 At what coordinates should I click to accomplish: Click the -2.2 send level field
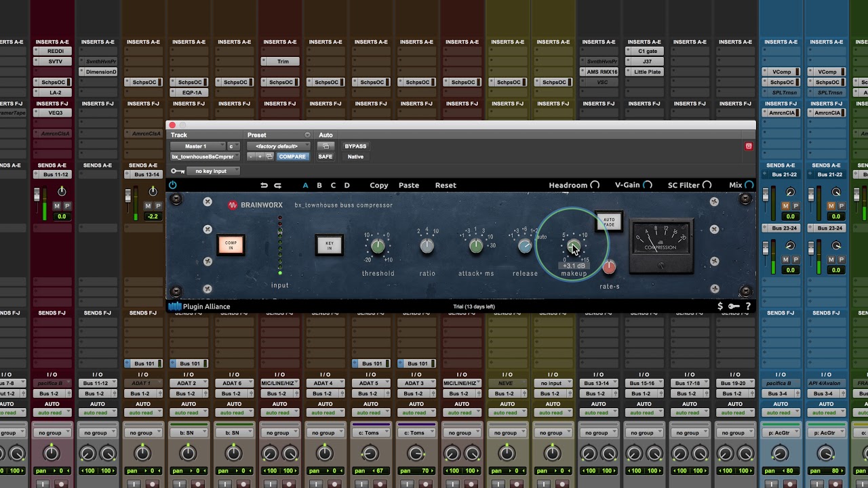[153, 217]
